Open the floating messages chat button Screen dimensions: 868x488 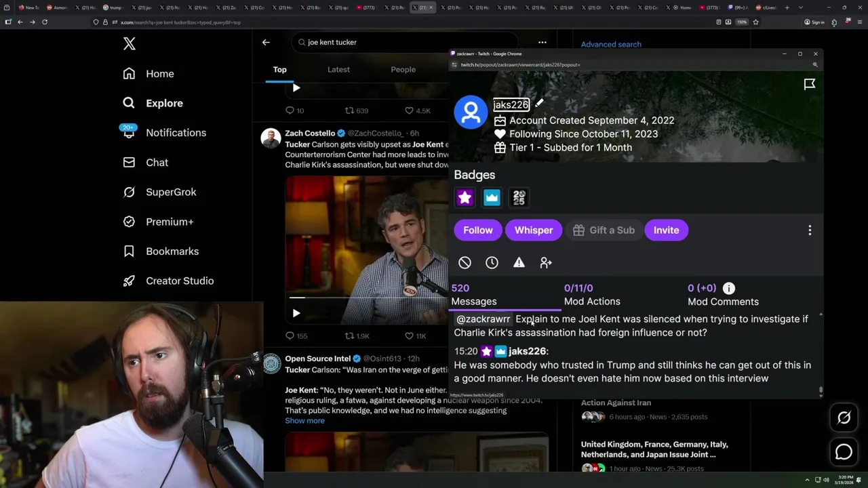[844, 451]
